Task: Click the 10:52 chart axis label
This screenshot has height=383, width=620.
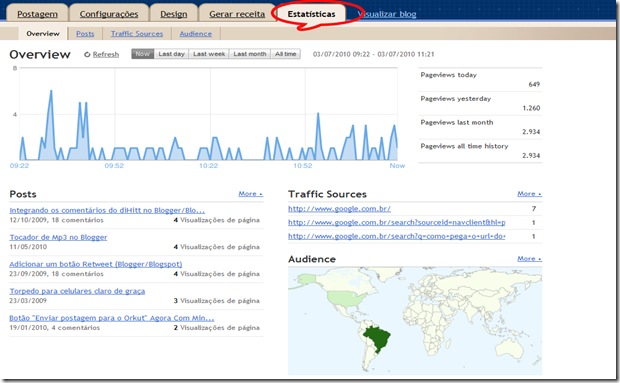Action: [x=302, y=166]
